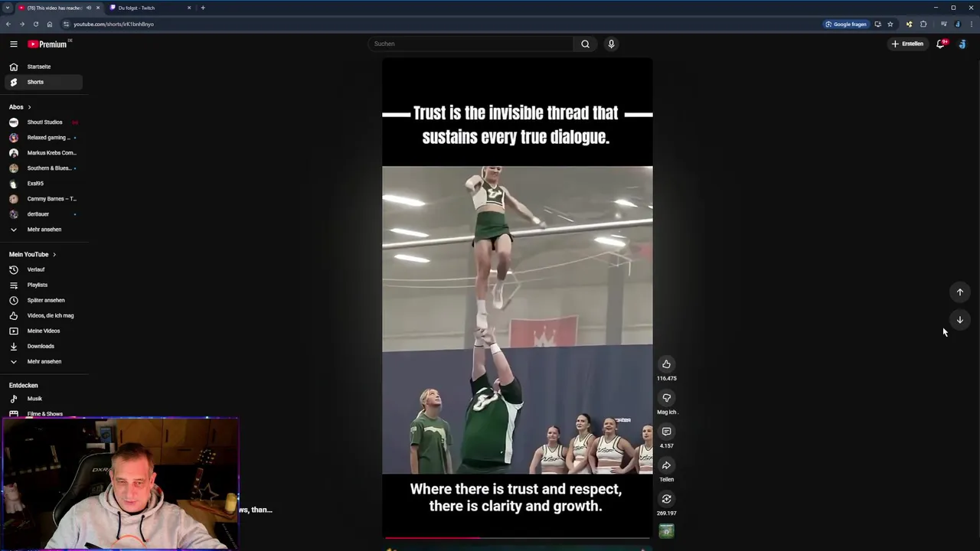Viewport: 980px width, 551px height.
Task: Go to the YouTube Premium logo home
Action: pyautogui.click(x=49, y=44)
